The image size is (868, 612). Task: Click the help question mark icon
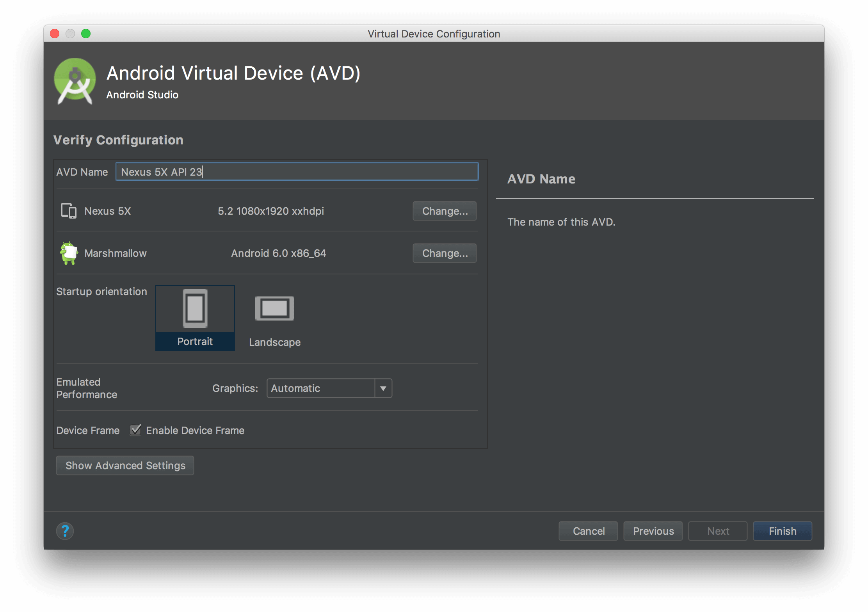[x=65, y=531]
